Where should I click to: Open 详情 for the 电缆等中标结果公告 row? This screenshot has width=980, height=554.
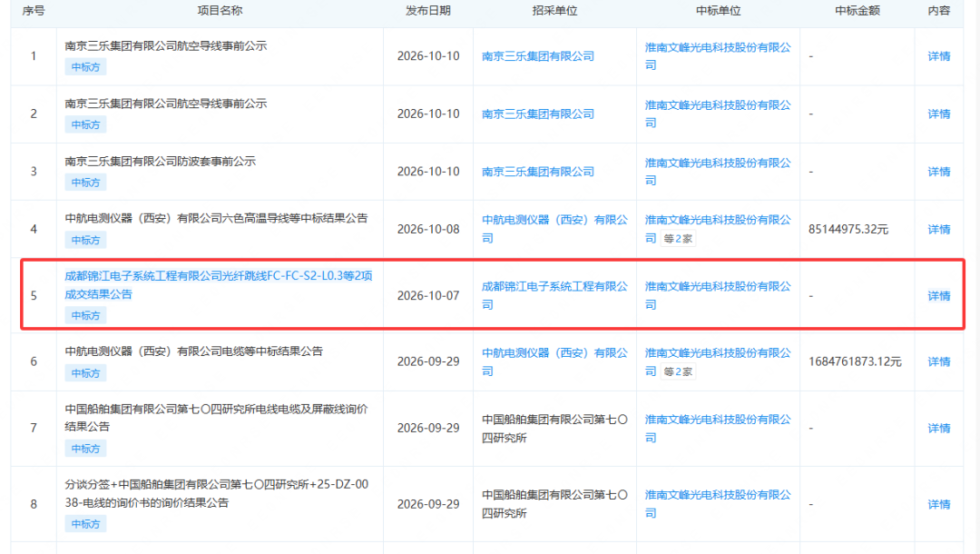pos(939,361)
